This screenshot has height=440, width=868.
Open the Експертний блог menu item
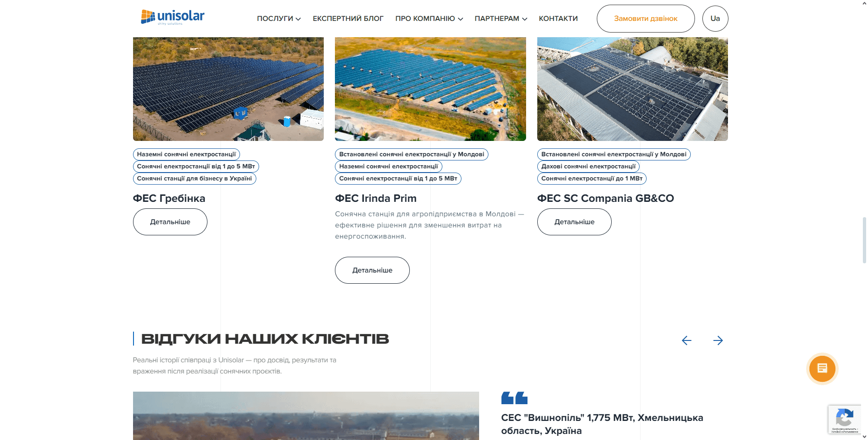348,19
